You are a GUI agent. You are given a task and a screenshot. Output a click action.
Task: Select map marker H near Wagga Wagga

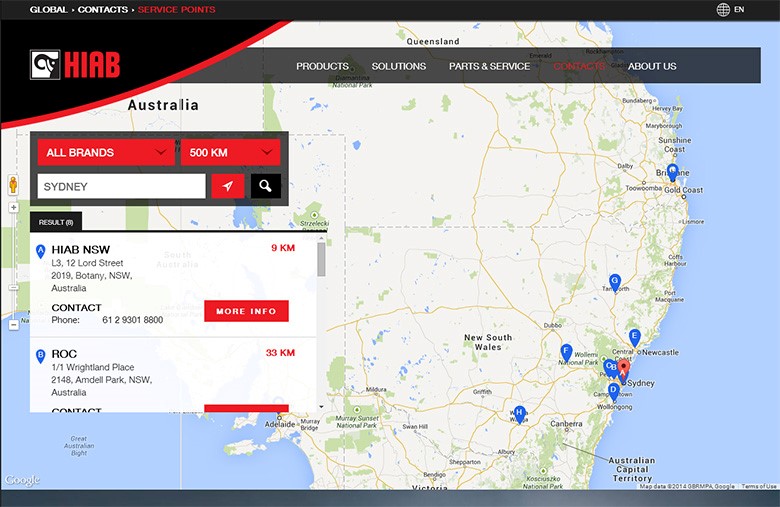coord(519,412)
